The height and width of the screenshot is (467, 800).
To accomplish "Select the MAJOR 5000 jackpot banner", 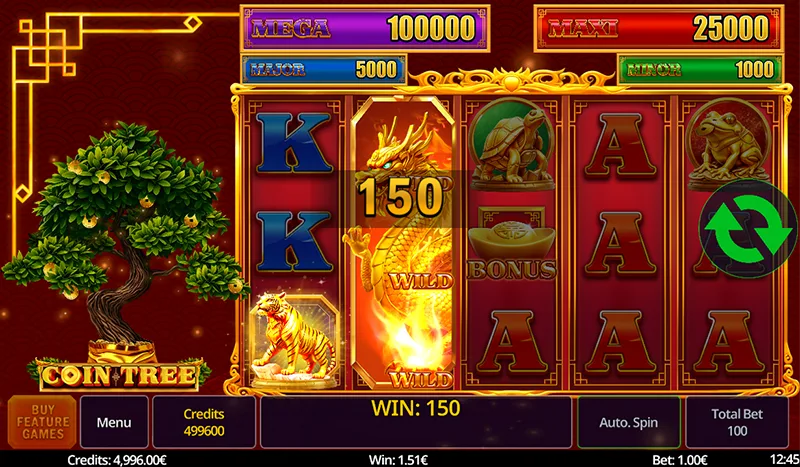I will (324, 69).
